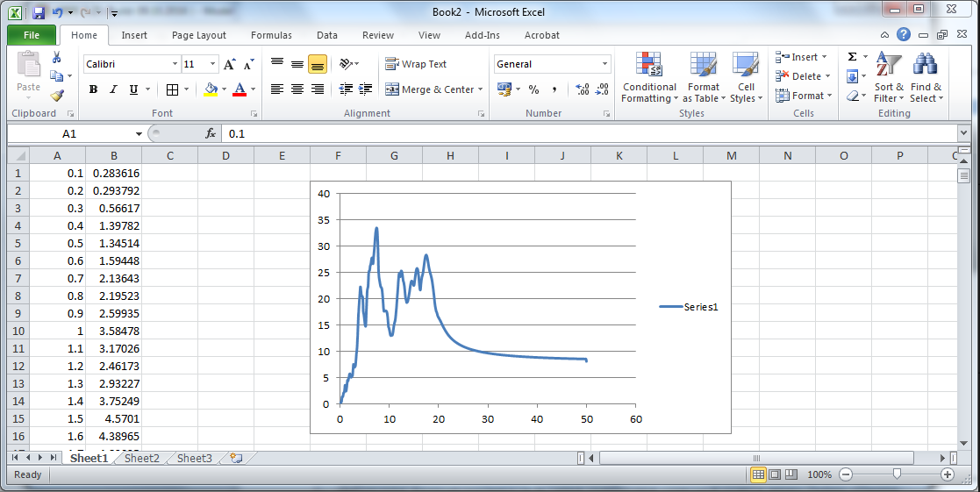
Task: Open the Name Box dropdown arrow
Action: [x=139, y=133]
